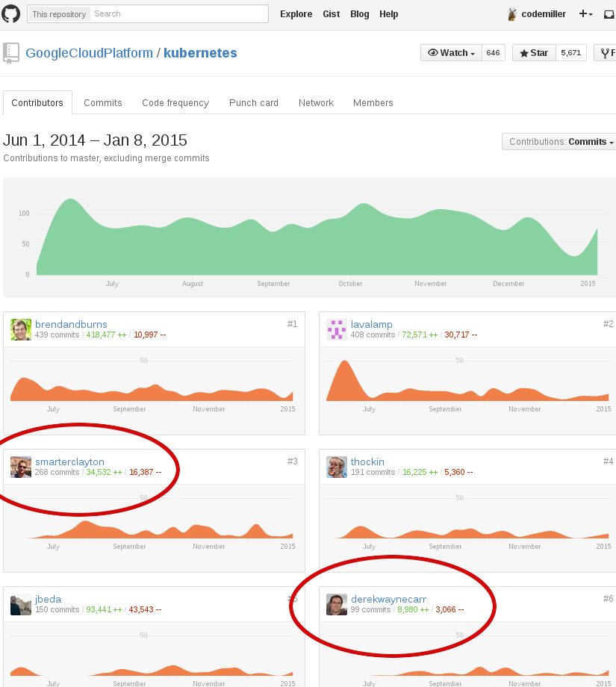Click '408 commits' for lavalamp
The height and width of the screenshot is (687, 616).
coord(373,335)
